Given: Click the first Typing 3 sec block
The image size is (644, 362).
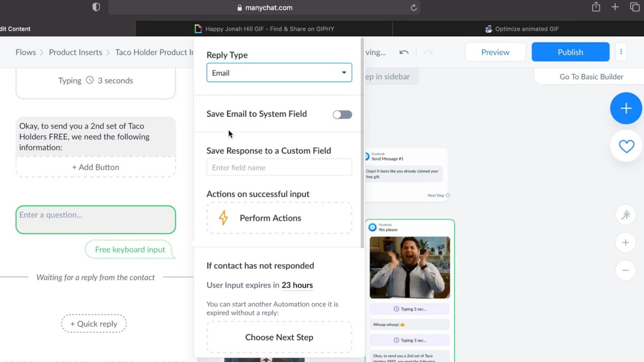Looking at the screenshot, I should [x=410, y=309].
